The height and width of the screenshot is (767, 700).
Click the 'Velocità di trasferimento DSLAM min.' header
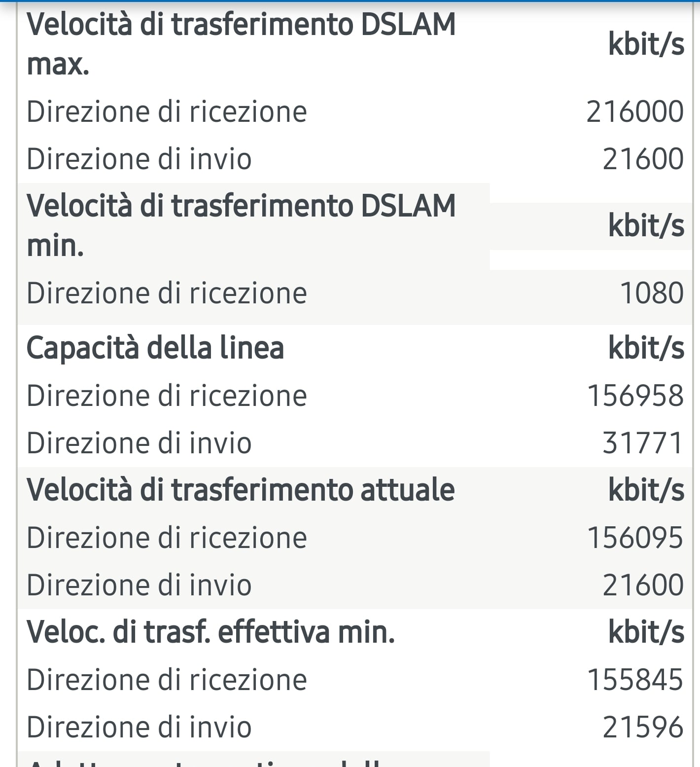[x=241, y=225]
